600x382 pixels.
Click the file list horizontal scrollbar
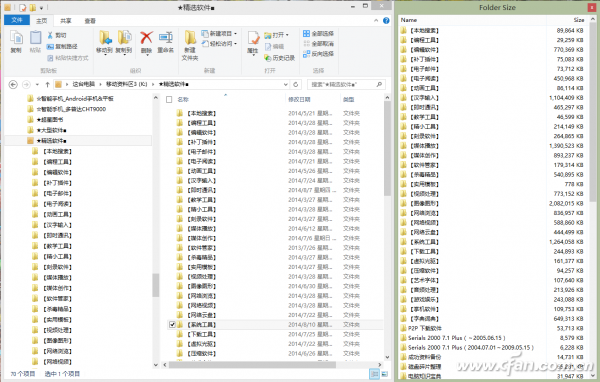click(x=253, y=365)
